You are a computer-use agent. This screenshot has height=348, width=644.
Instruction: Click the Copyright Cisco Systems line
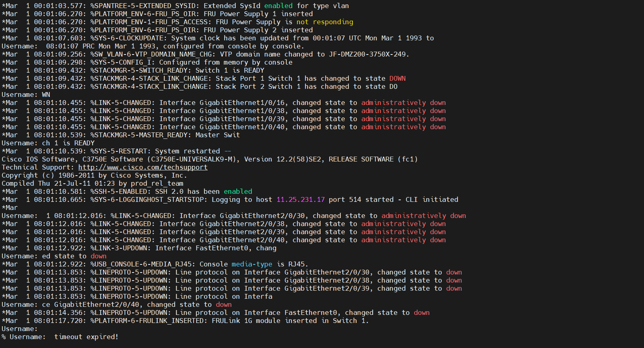click(x=94, y=175)
